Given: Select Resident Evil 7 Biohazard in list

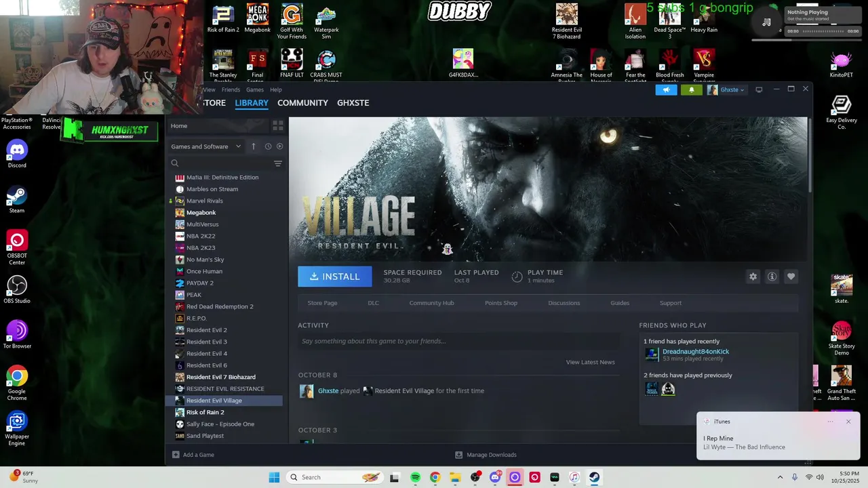Looking at the screenshot, I should tap(221, 377).
